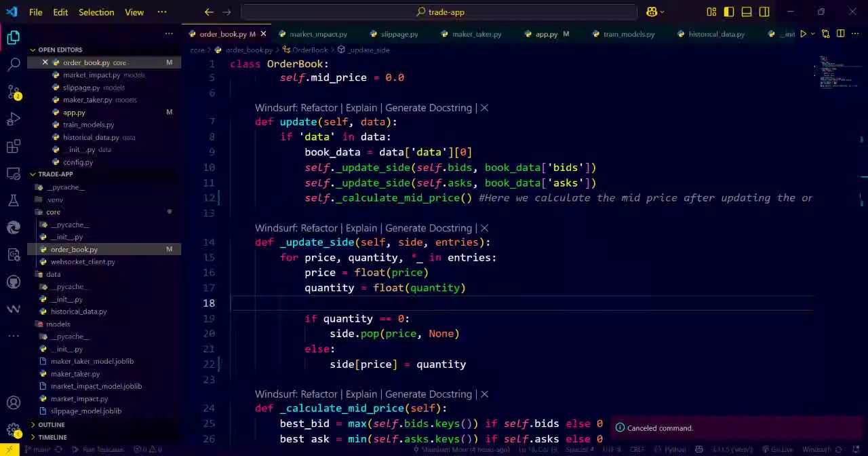The width and height of the screenshot is (868, 456).
Task: Toggle Secondary Side Bar visibility
Action: (x=764, y=12)
